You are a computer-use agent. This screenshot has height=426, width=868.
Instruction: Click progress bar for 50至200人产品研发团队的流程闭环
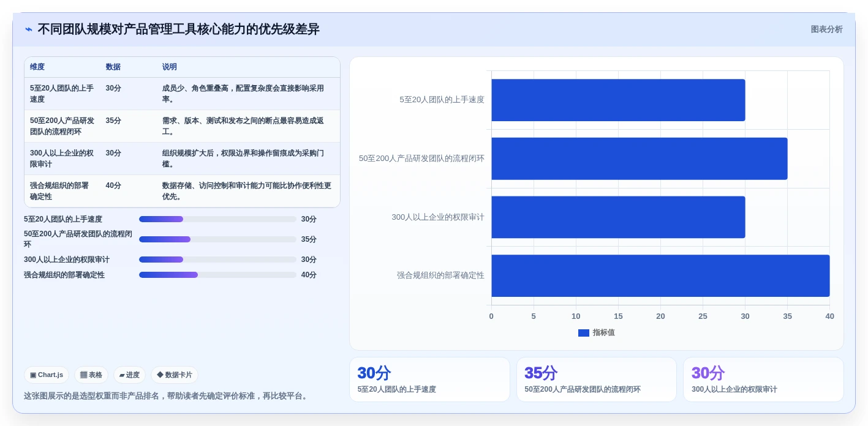(x=217, y=239)
